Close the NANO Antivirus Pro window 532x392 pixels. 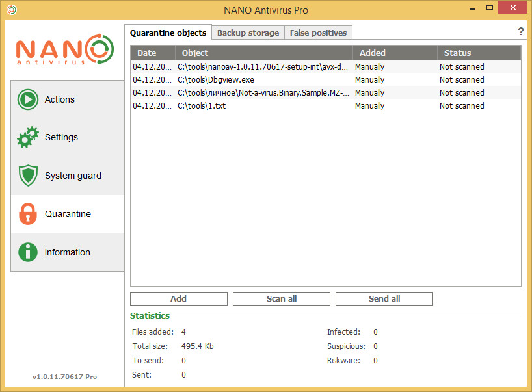(x=513, y=7)
